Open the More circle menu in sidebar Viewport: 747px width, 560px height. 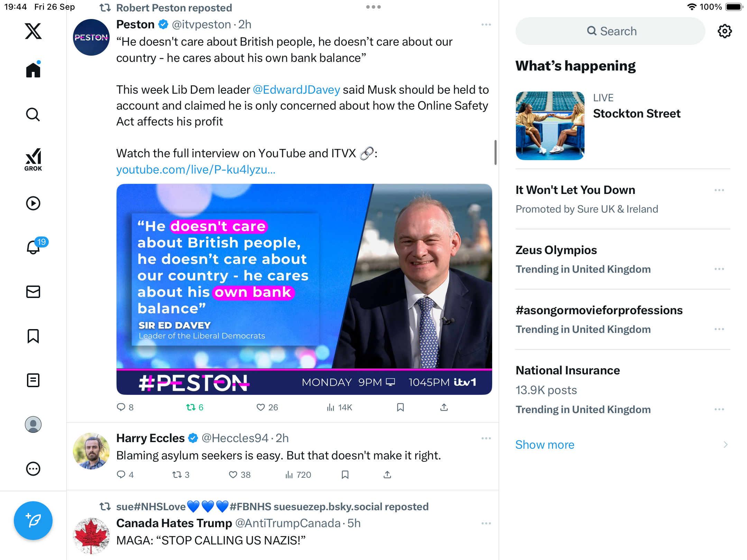(x=33, y=469)
